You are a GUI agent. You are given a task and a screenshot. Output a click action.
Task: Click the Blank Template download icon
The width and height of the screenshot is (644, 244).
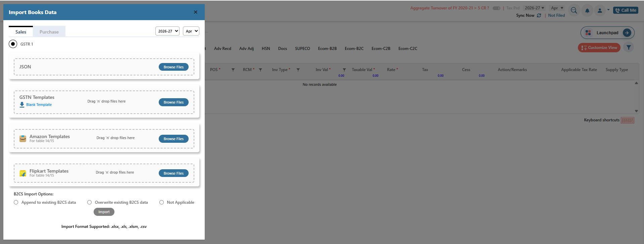(x=22, y=105)
